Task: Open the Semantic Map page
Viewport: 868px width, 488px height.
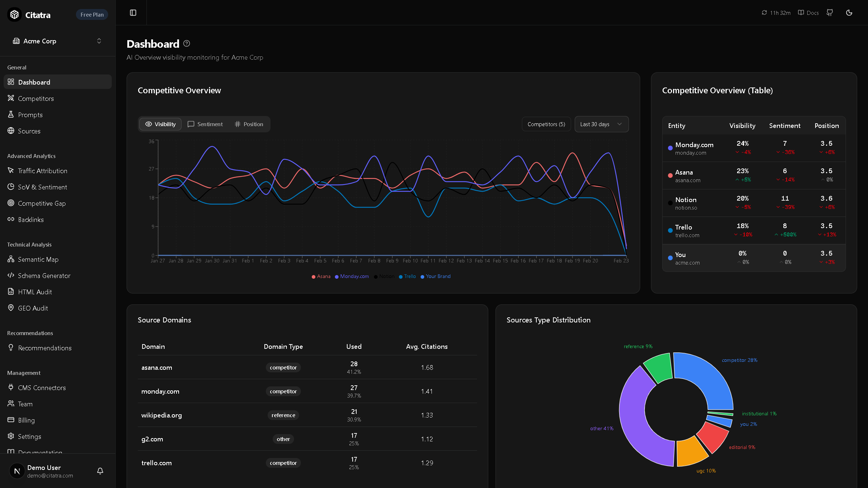Action: [38, 259]
